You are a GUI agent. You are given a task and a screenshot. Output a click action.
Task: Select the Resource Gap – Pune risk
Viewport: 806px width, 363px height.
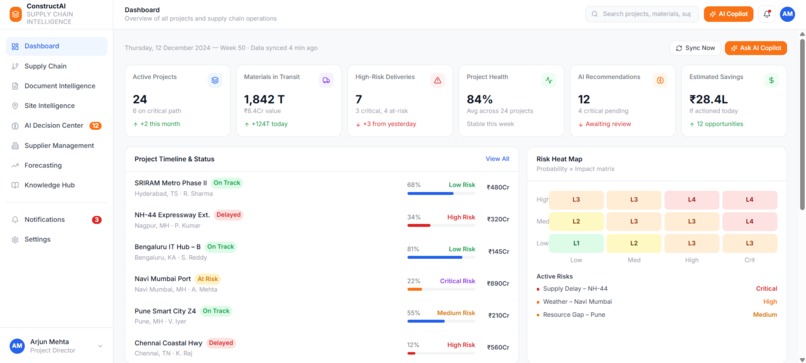[x=656, y=315]
